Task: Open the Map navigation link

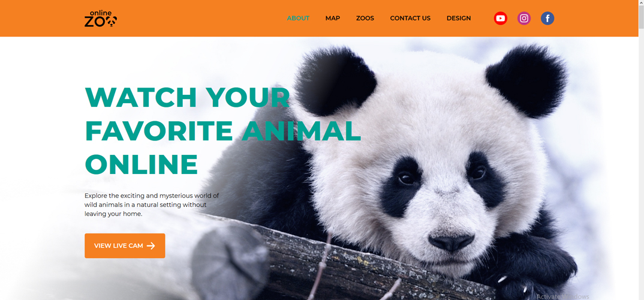Action: tap(333, 19)
